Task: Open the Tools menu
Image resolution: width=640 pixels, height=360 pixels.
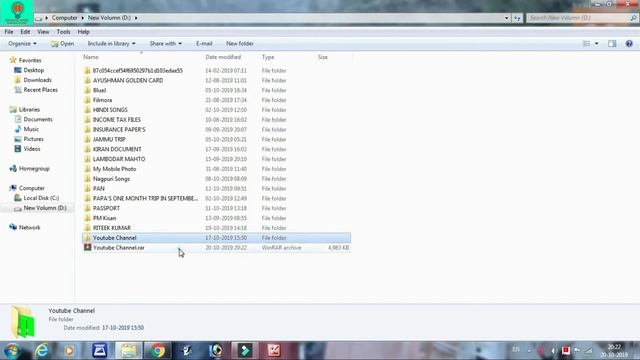Action: (63, 32)
